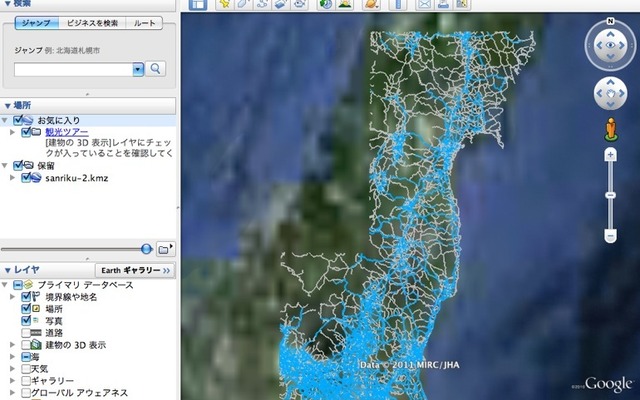
Task: Click the places opacity slider knob
Action: [x=147, y=249]
